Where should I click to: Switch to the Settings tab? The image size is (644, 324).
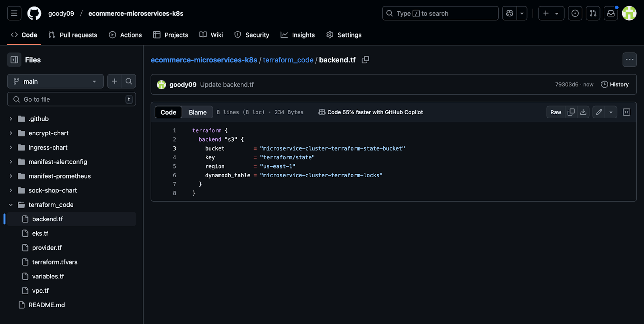(x=344, y=35)
